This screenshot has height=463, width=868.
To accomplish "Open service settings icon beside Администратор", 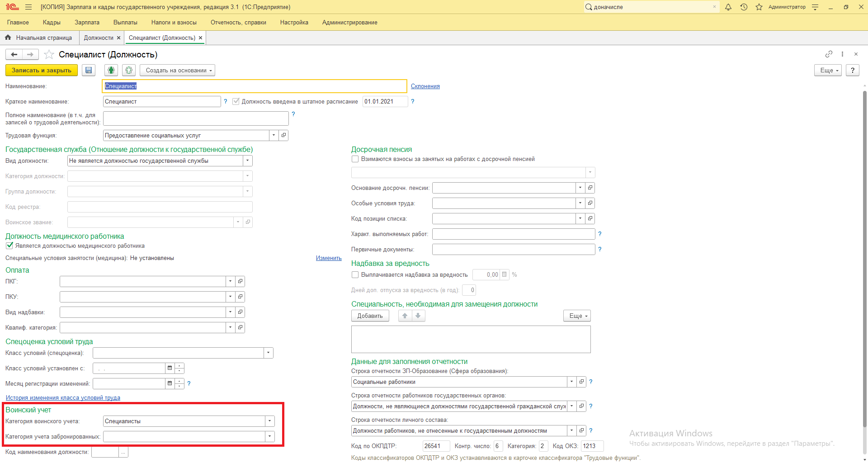I will tap(815, 7).
